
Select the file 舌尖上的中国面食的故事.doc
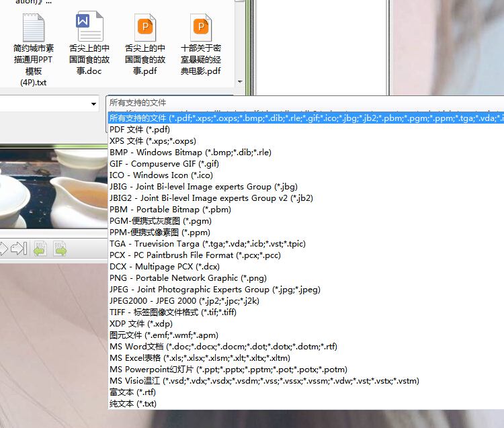89,44
